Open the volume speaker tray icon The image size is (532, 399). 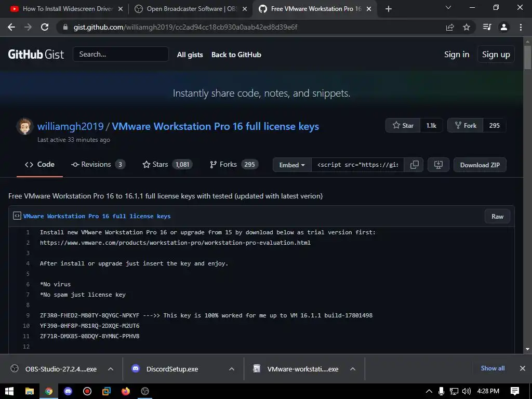[x=467, y=391]
